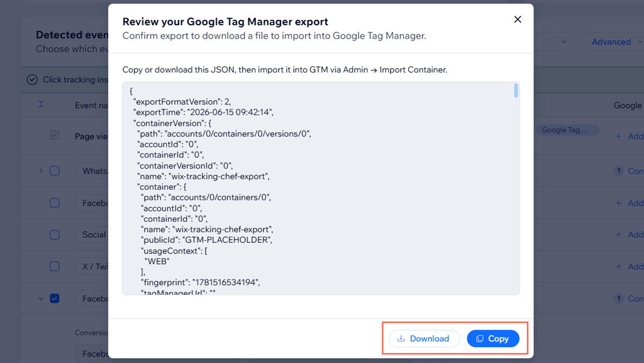644x363 pixels.
Task: Click the JSON code scrollbar thumb
Action: coord(516,90)
